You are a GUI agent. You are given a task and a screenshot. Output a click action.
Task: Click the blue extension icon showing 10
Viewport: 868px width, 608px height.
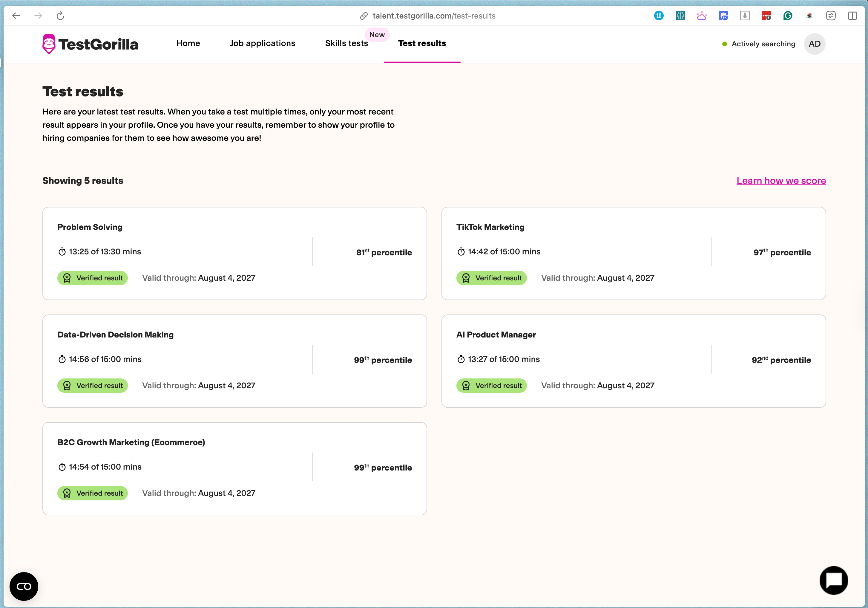(659, 16)
